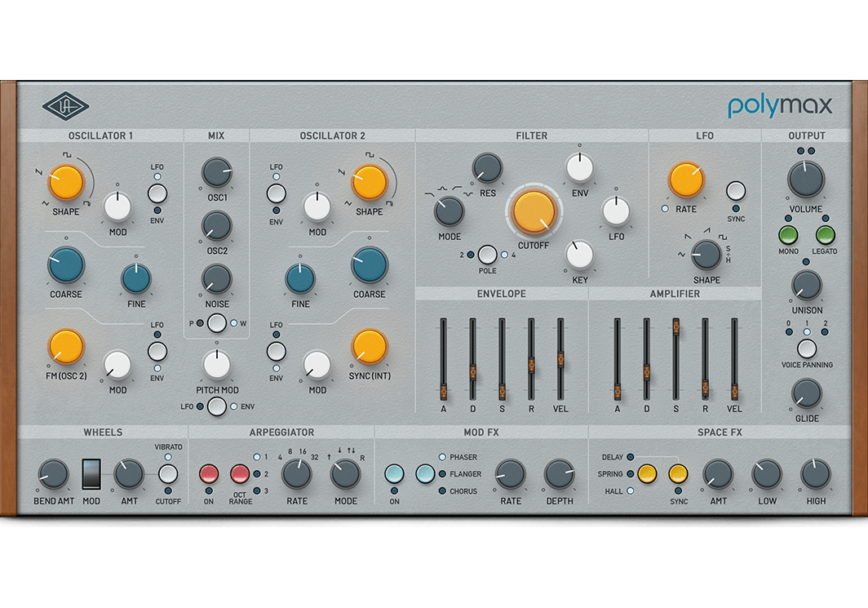This screenshot has height=608, width=868.
Task: Adjust the OSC1 mix level knob
Action: coord(217,172)
